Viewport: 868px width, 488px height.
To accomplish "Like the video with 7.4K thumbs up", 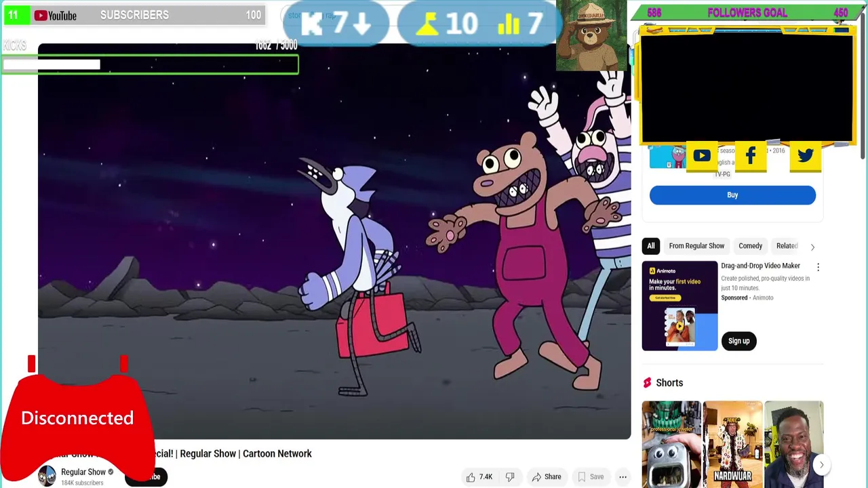I will click(479, 476).
